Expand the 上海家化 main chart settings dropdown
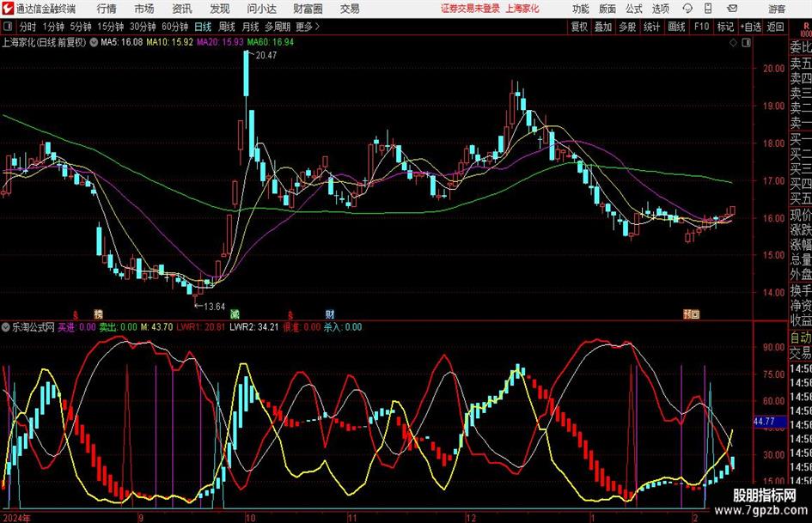This screenshot has width=812, height=523. (x=94, y=42)
